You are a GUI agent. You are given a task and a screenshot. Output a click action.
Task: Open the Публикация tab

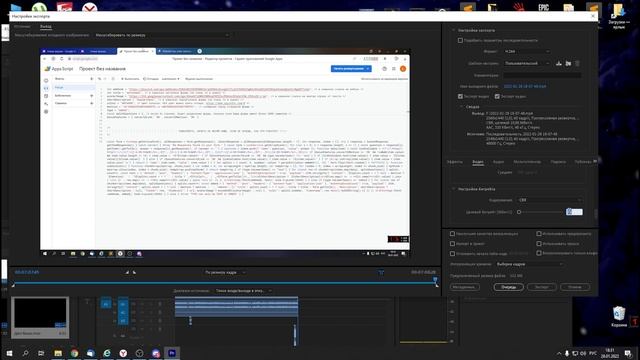583,162
